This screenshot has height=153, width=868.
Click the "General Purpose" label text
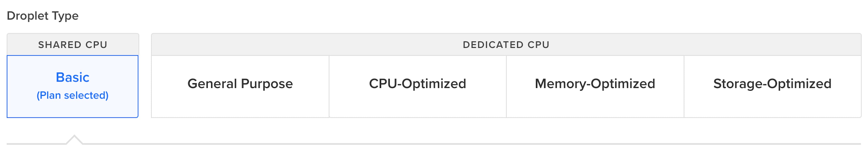click(x=240, y=83)
